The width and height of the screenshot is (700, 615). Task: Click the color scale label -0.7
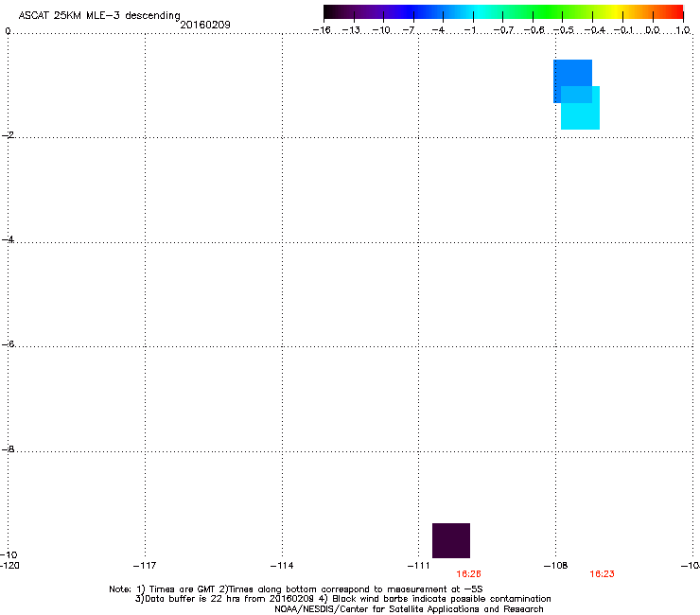point(503,30)
